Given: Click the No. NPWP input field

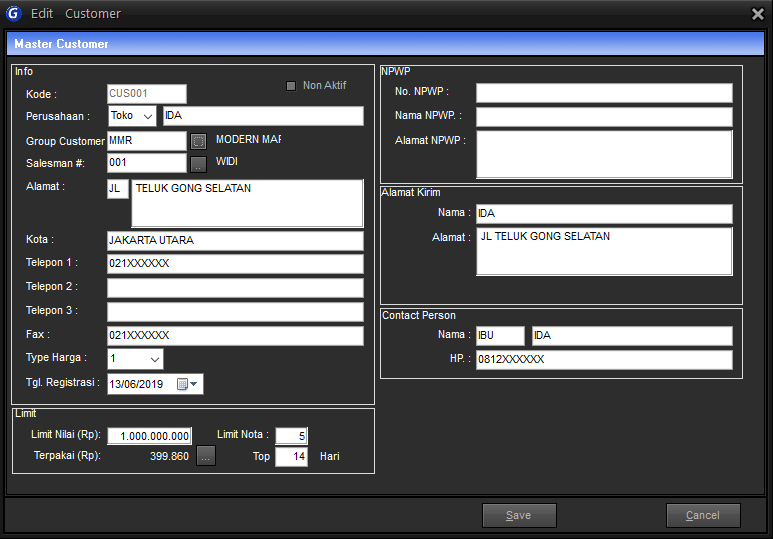Looking at the screenshot, I should click(604, 93).
